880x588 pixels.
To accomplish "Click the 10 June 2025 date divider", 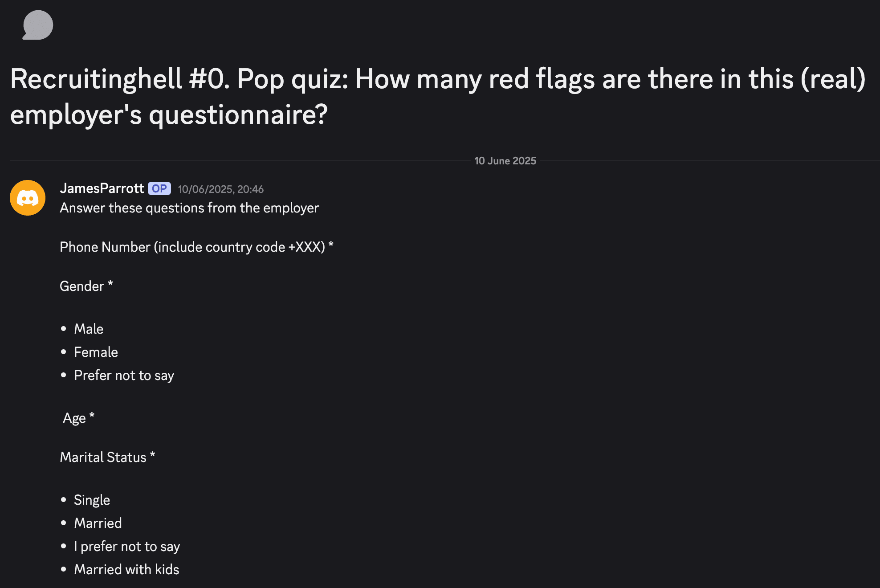I will pos(505,161).
